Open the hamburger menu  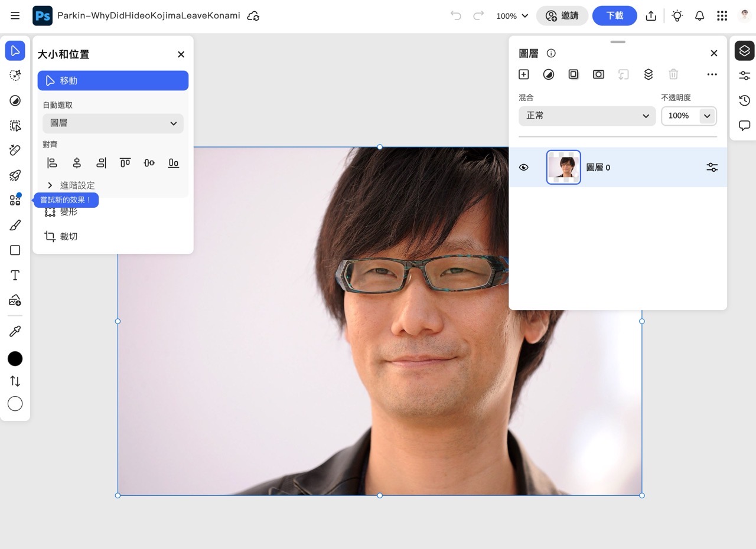coord(15,15)
